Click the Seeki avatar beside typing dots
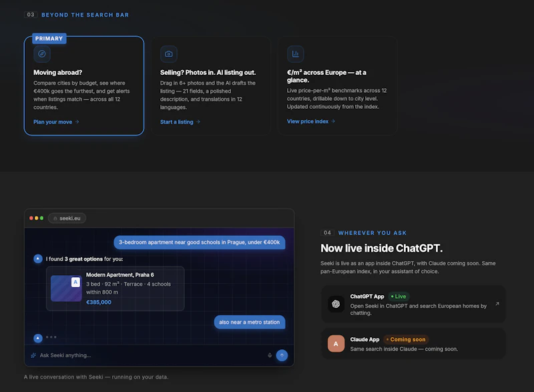 [x=38, y=338]
